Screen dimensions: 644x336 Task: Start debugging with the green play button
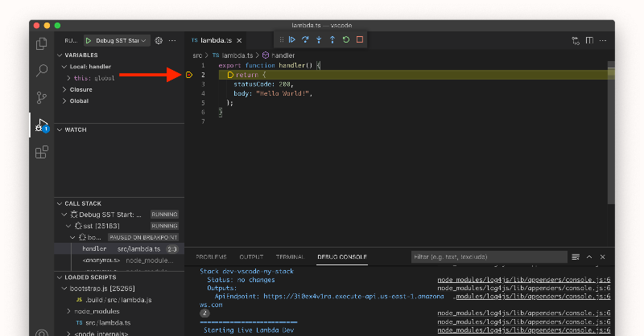(89, 41)
